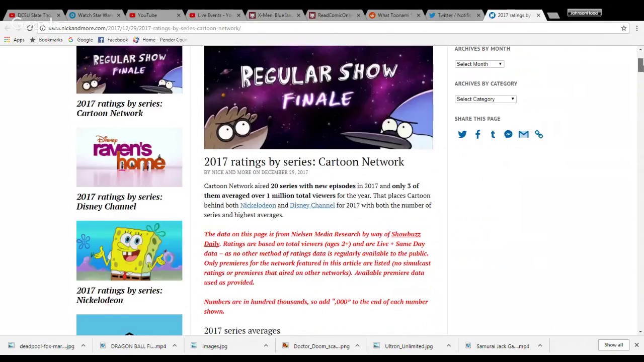Viewport: 644px width, 362px height.
Task: Open Archives by Category dropdown
Action: 486,99
